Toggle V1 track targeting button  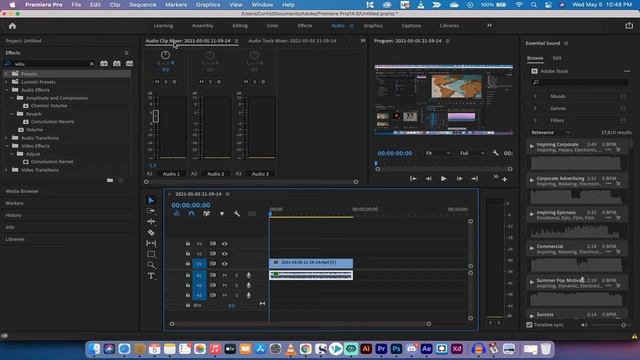pyautogui.click(x=199, y=264)
